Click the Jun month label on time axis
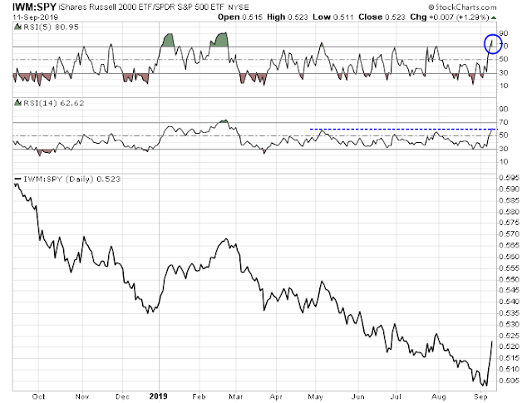 (358, 396)
